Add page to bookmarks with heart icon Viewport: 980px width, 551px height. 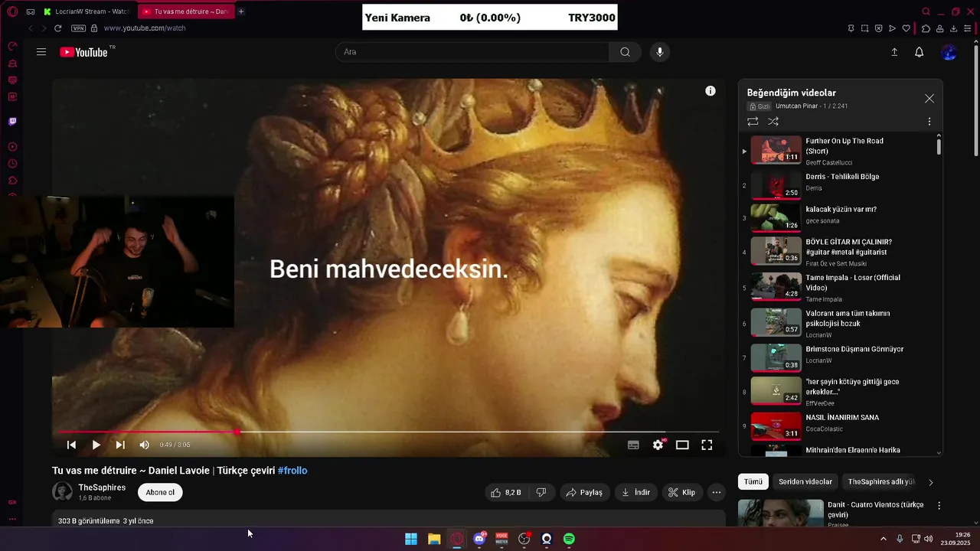[x=906, y=28]
